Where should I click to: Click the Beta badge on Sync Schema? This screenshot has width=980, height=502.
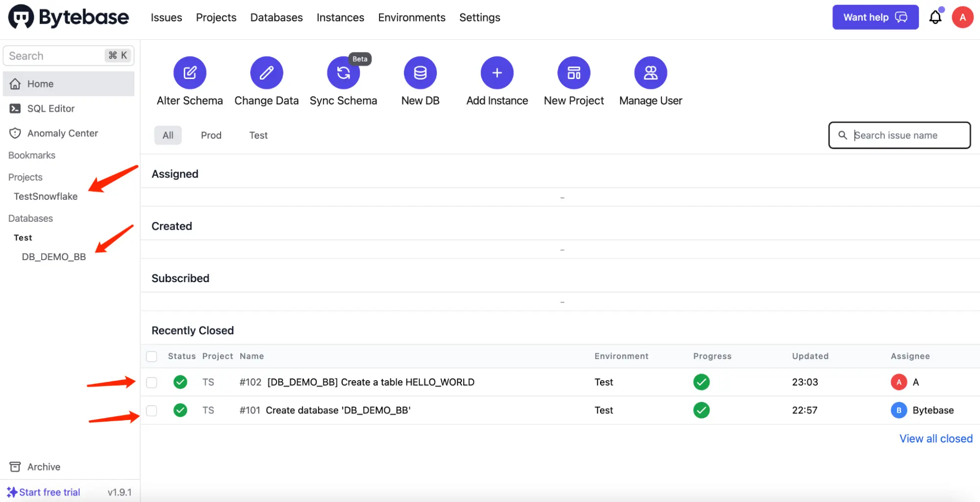tap(360, 59)
